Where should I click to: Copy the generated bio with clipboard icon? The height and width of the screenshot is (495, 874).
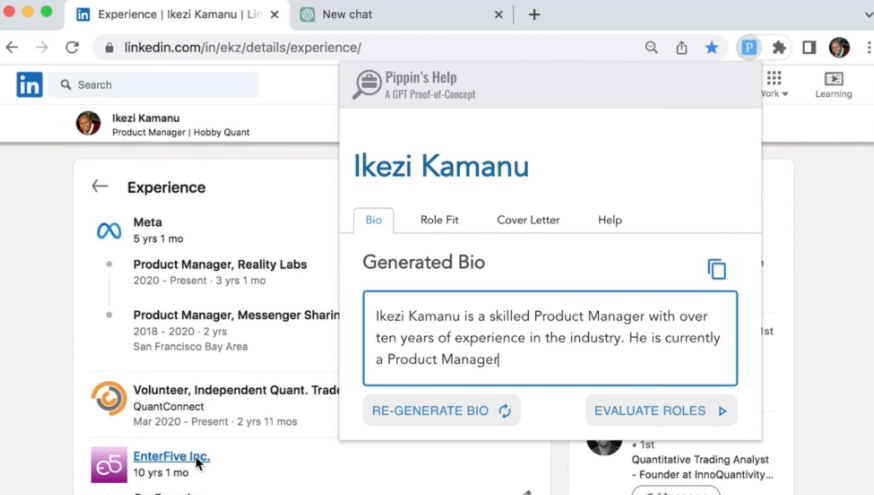[717, 269]
